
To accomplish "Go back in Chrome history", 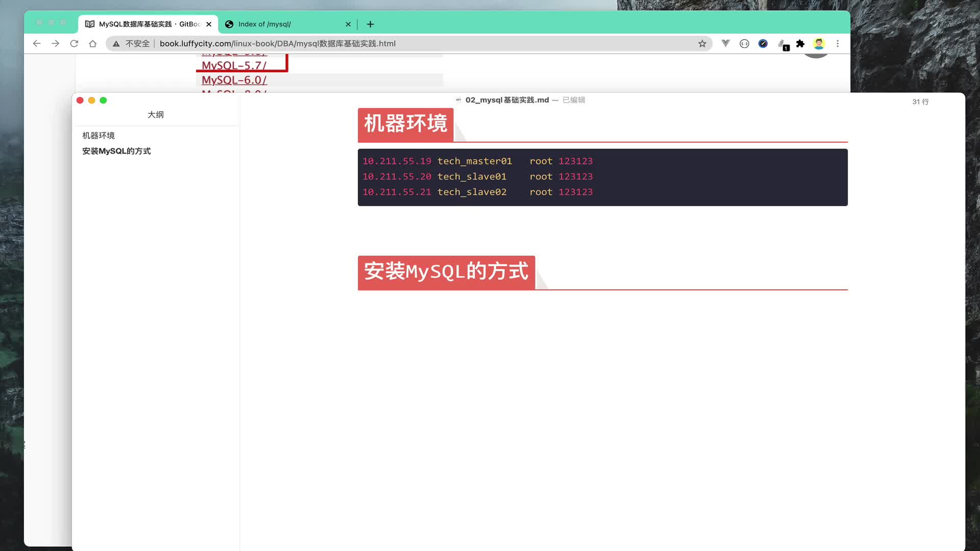I will [x=37, y=44].
